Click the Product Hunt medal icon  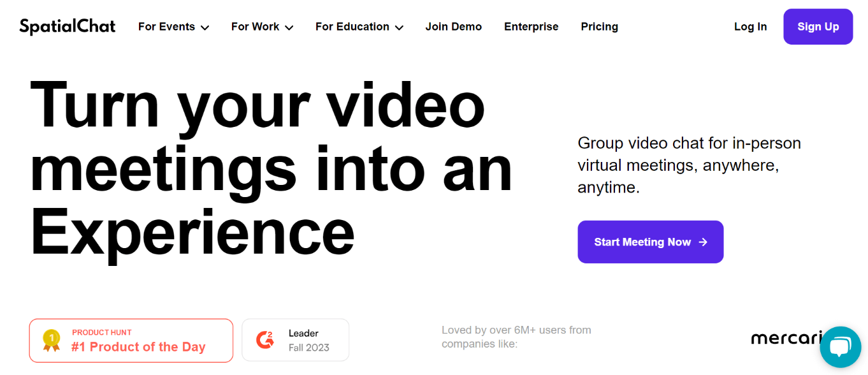[51, 341]
